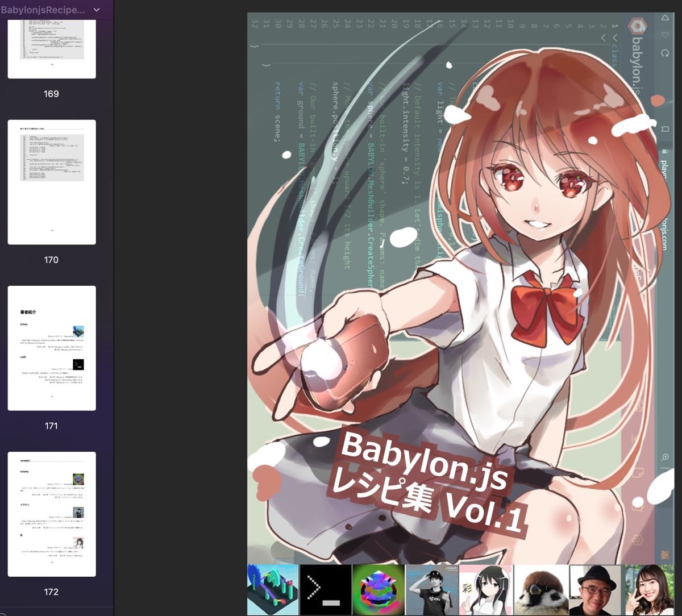Click the down triangle icon below the up arrow
This screenshot has height=616, width=682.
[x=664, y=35]
